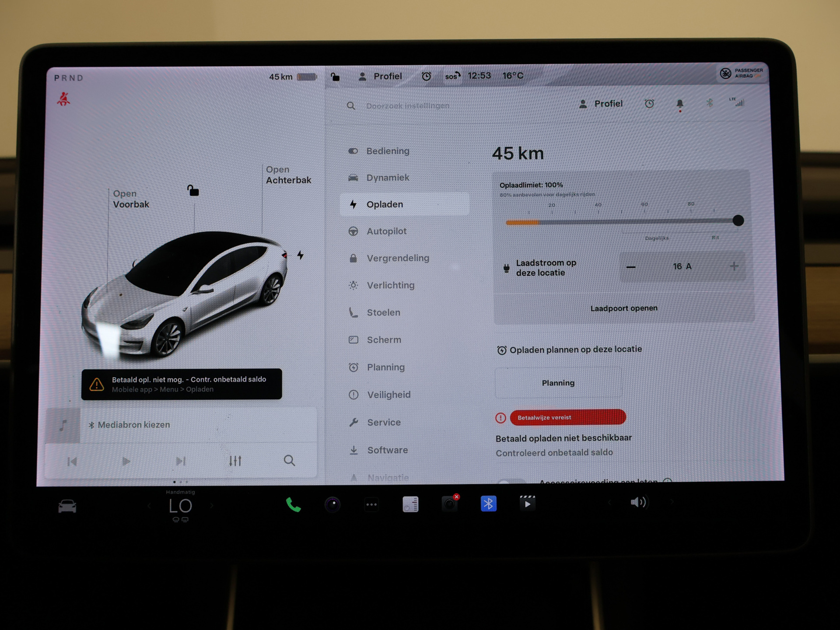
Task: Open the car controls icon
Action: point(67,506)
